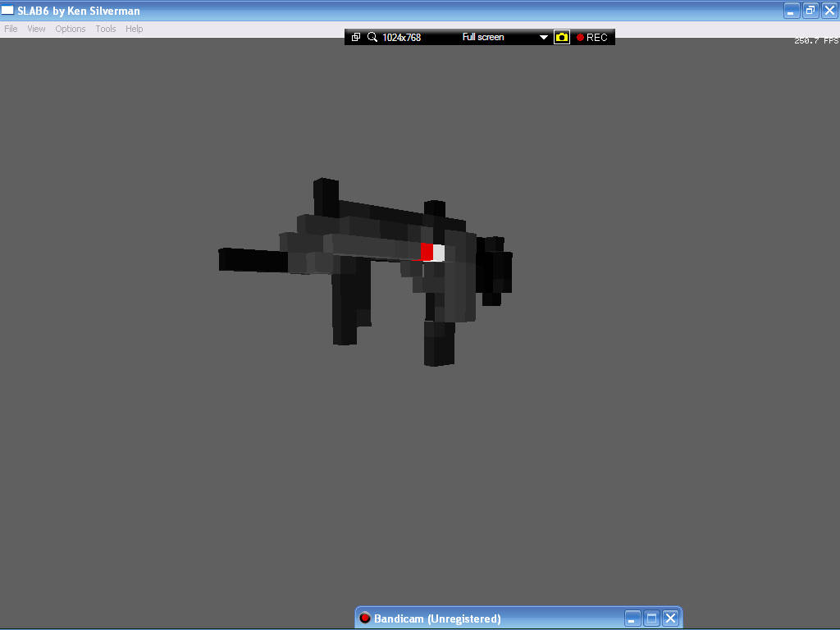Click the Bandicam screenshot camera icon

point(561,37)
